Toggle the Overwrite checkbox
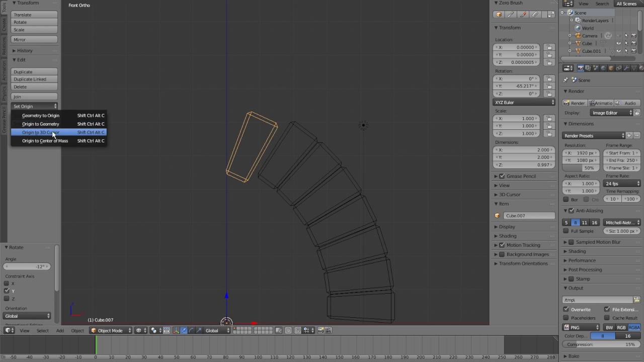 pos(566,310)
